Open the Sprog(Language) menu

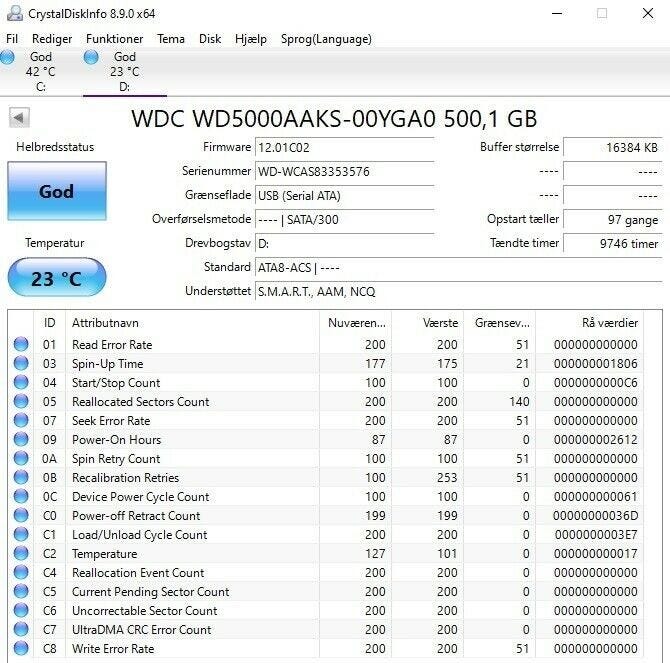[x=326, y=39]
